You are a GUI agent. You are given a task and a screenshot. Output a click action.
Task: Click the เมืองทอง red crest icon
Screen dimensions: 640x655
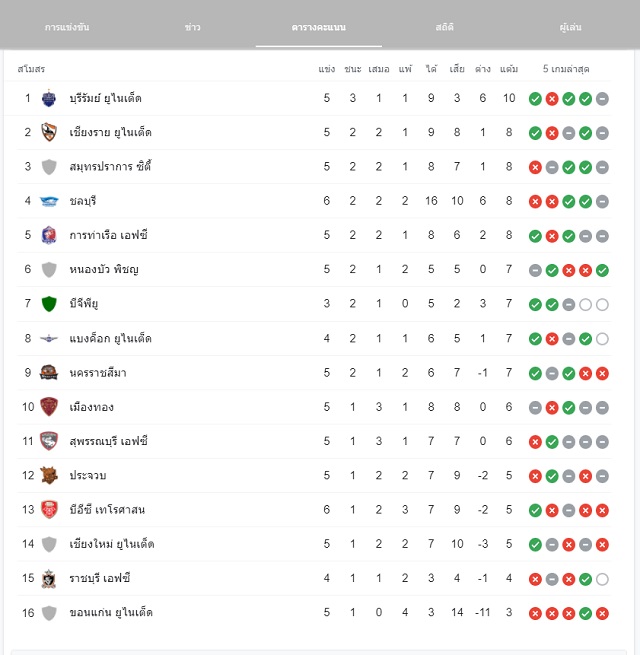click(49, 406)
